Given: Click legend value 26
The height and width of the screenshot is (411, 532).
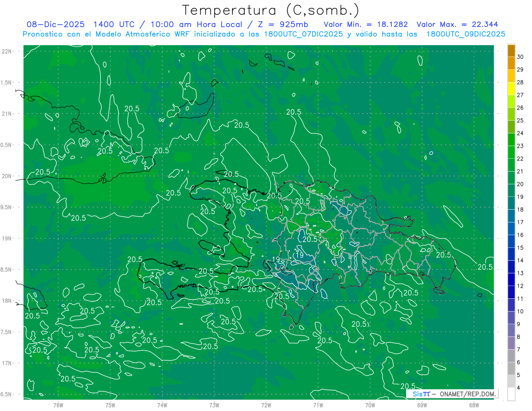Looking at the screenshot, I should tap(520, 108).
